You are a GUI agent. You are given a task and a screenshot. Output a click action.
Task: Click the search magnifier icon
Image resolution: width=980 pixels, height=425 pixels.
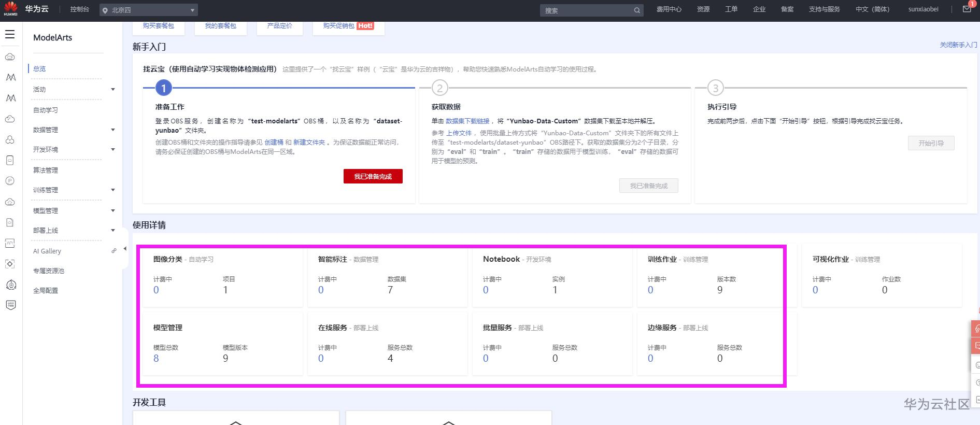(x=637, y=10)
